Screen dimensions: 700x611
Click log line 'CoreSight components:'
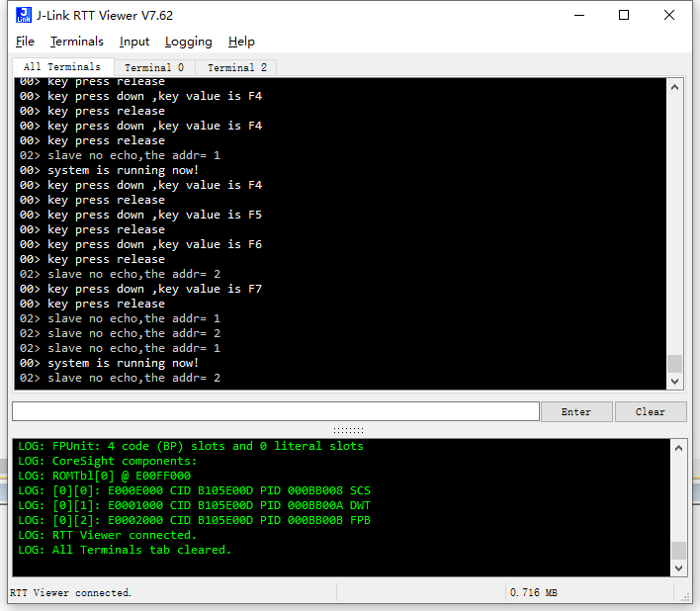coord(107,461)
